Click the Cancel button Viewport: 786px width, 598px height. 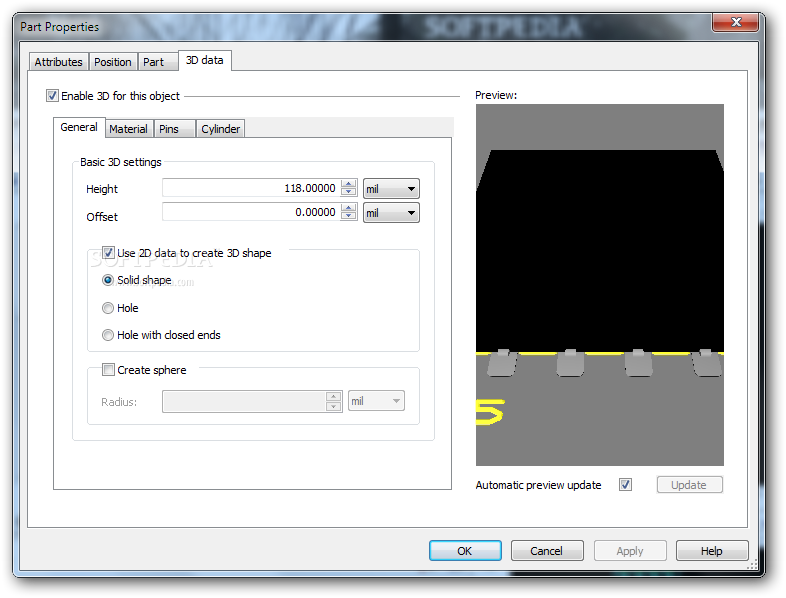(547, 551)
